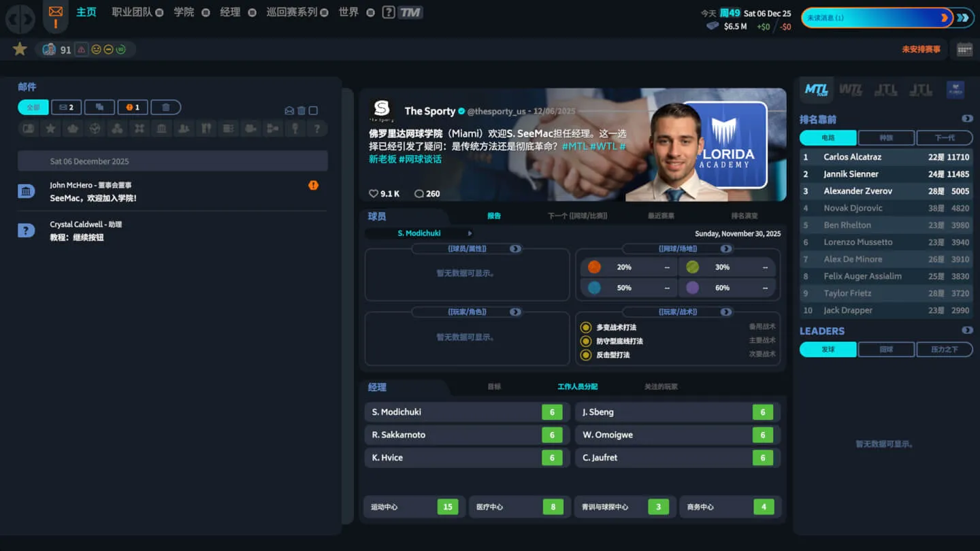Open the 职业团队 dropdown menu icon
The image size is (980, 551).
click(159, 12)
